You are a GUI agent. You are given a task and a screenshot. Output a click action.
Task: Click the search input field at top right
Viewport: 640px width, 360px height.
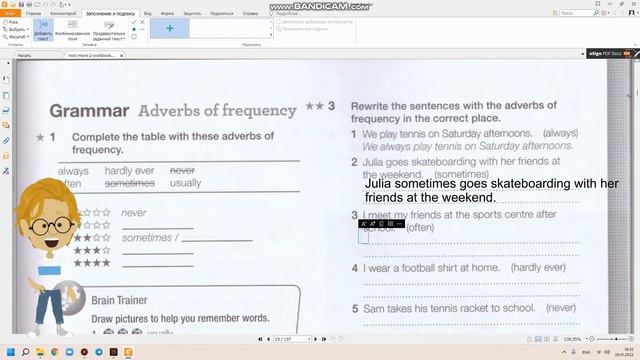576,13
